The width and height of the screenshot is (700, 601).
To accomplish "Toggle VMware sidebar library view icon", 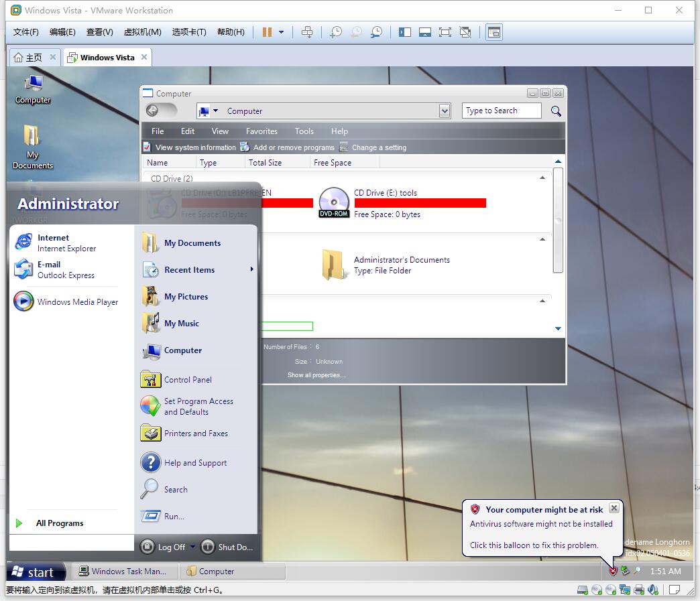I will (405, 32).
